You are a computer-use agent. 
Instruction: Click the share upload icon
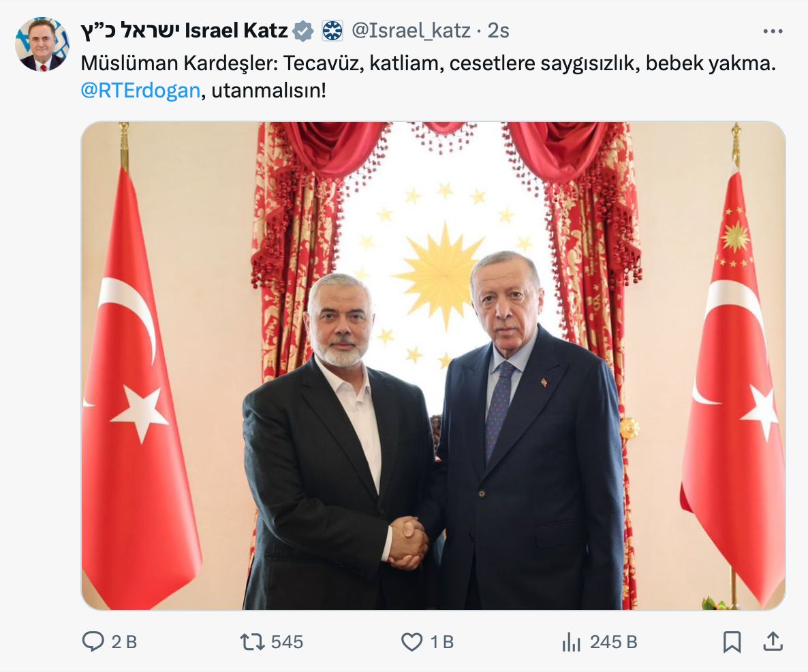(773, 641)
